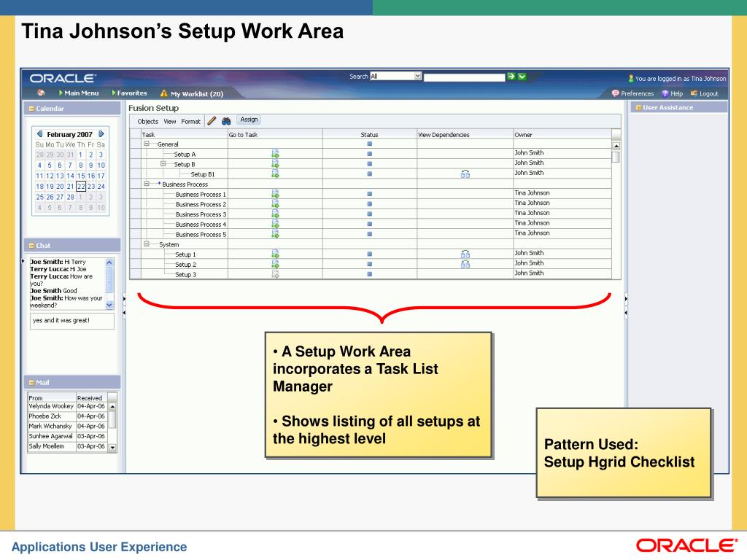Sort by the Owner column header

click(562, 134)
